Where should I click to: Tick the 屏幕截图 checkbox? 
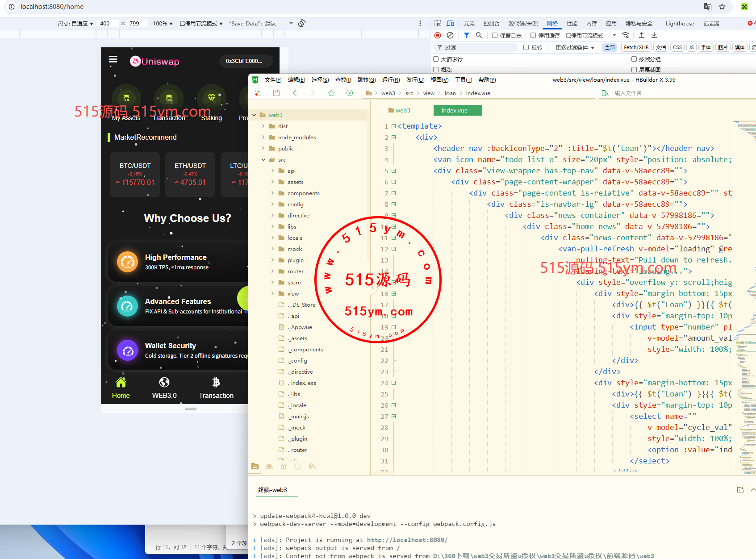click(x=634, y=70)
